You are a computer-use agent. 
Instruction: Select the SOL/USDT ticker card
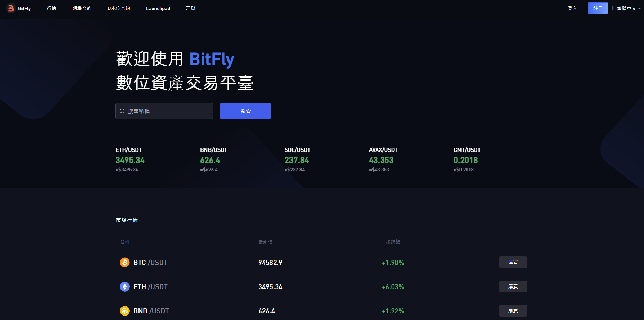(x=297, y=159)
